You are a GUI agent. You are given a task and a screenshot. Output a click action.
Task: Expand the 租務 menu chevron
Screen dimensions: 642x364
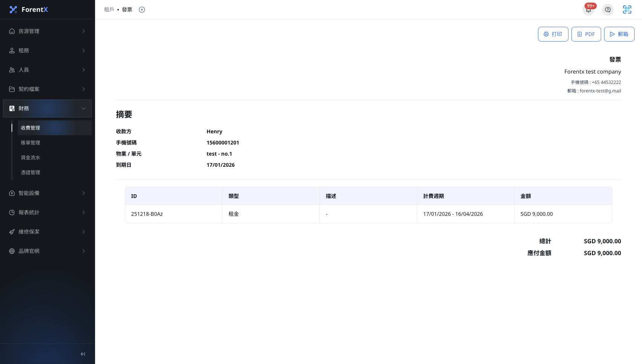click(84, 51)
